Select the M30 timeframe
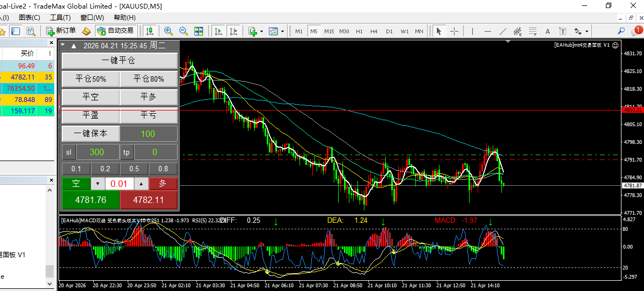 [x=344, y=31]
